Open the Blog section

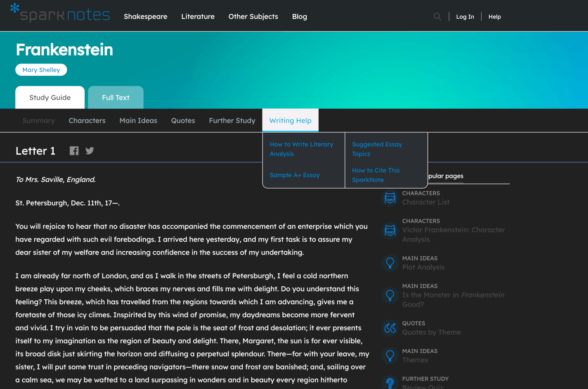299,17
